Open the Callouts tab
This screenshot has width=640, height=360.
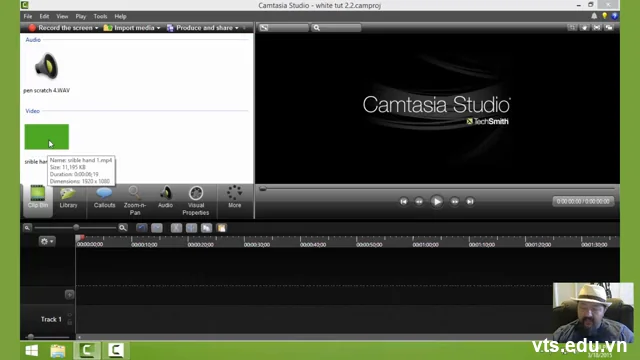104,198
